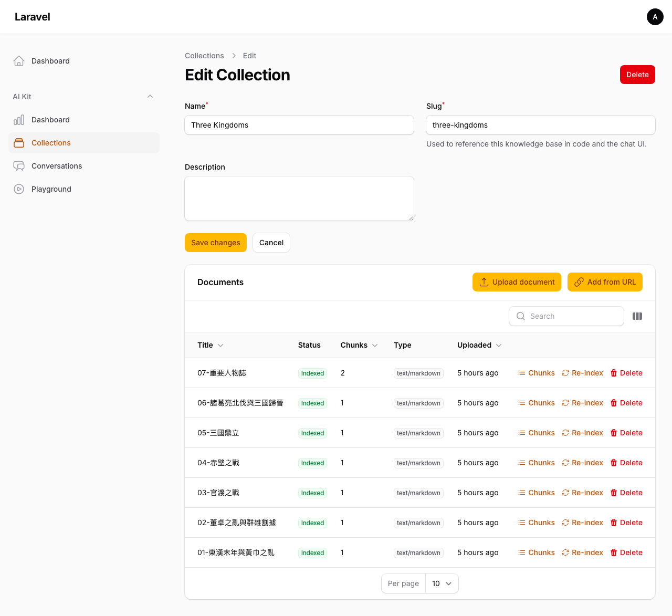Click Re-index link for 02-董卓之亂與群雄割據

(x=582, y=523)
